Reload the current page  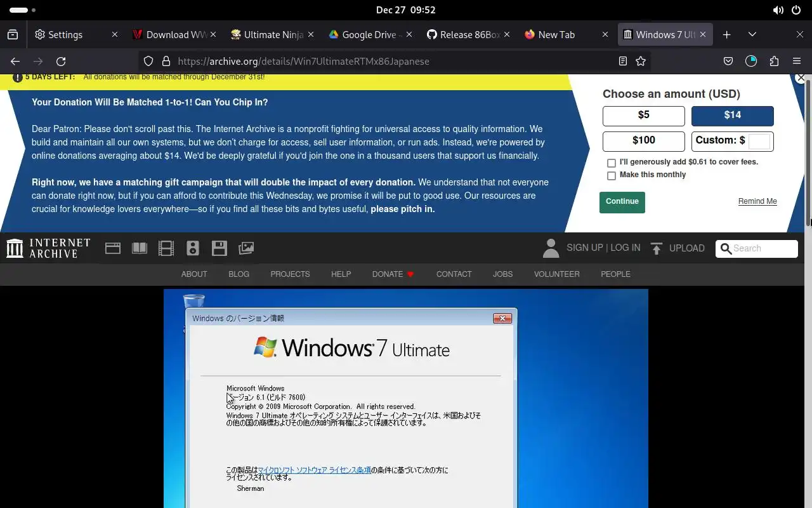(x=61, y=61)
